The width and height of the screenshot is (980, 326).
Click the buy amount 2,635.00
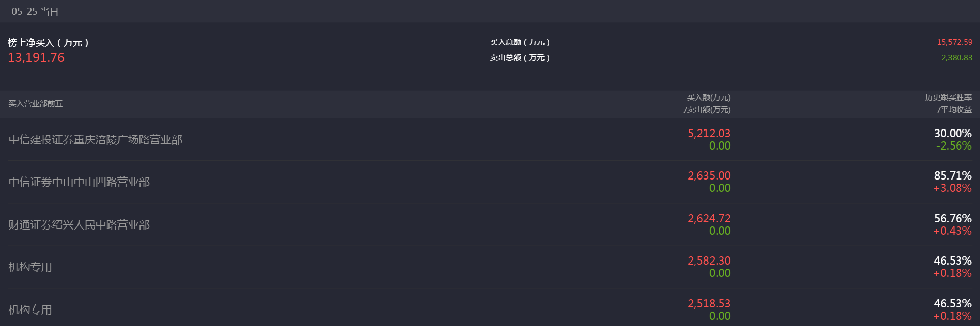[709, 176]
